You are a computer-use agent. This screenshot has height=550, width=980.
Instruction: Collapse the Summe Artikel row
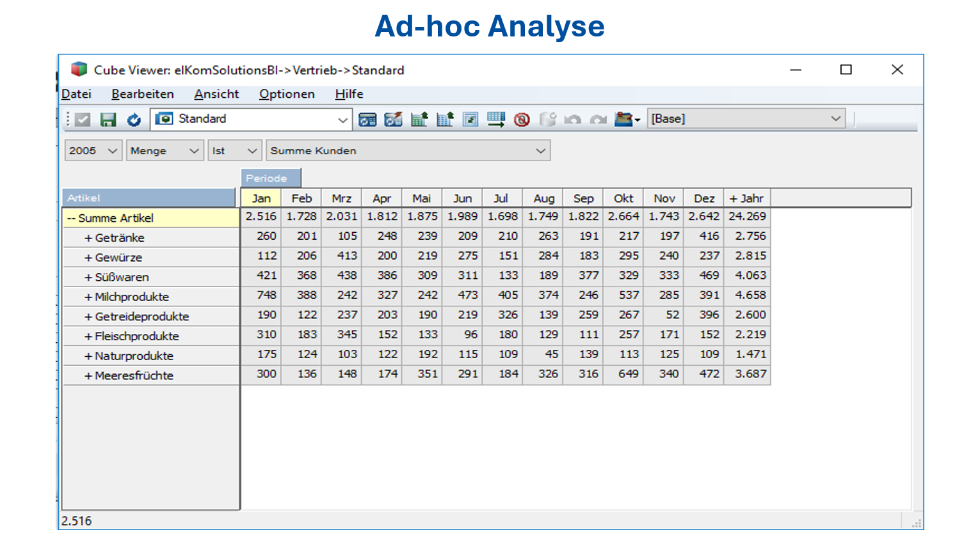[x=71, y=218]
